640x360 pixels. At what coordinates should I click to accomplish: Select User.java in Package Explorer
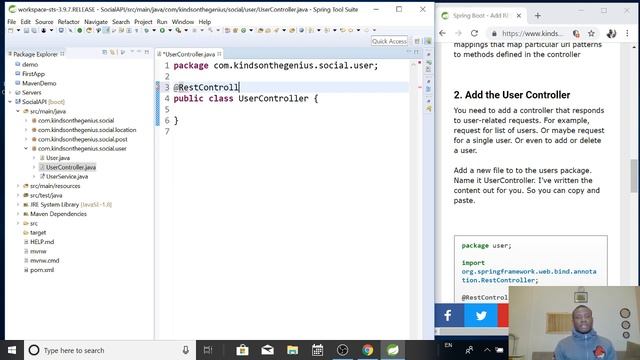[58, 158]
